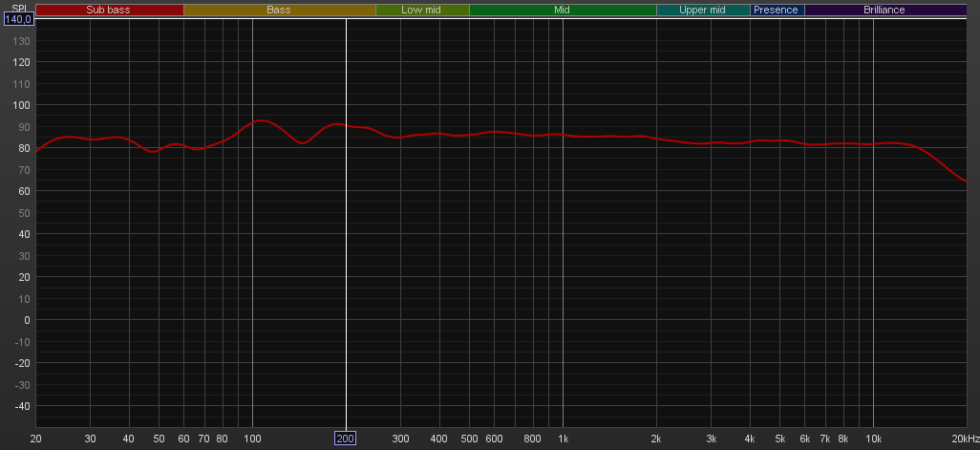Image resolution: width=980 pixels, height=450 pixels.
Task: Click the 300 label on the frequency axis
Action: coord(400,439)
